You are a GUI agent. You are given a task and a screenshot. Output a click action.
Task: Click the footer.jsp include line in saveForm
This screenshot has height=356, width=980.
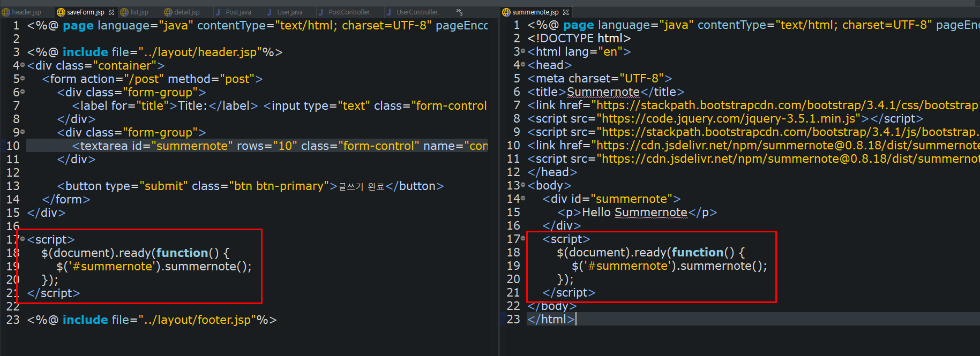152,320
